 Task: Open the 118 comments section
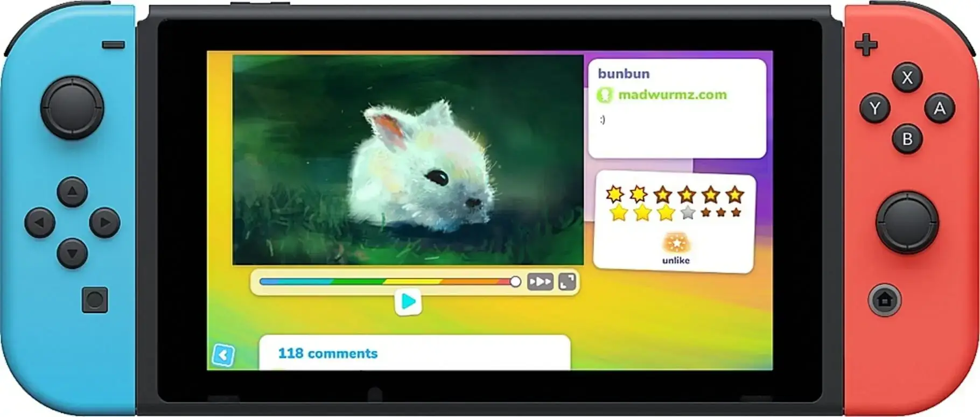click(x=327, y=354)
